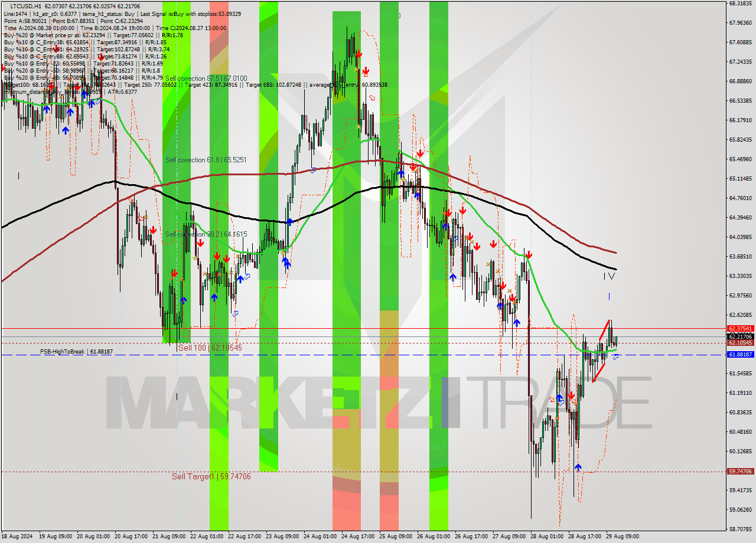This screenshot has height=543, width=756.
Task: Click the '29 Aug 09:00' time label
Action: coord(623,537)
